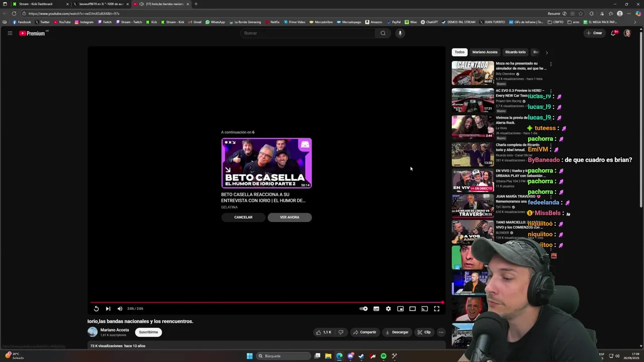644x362 pixels.
Task: Toggle theater mode view
Action: click(x=413, y=309)
